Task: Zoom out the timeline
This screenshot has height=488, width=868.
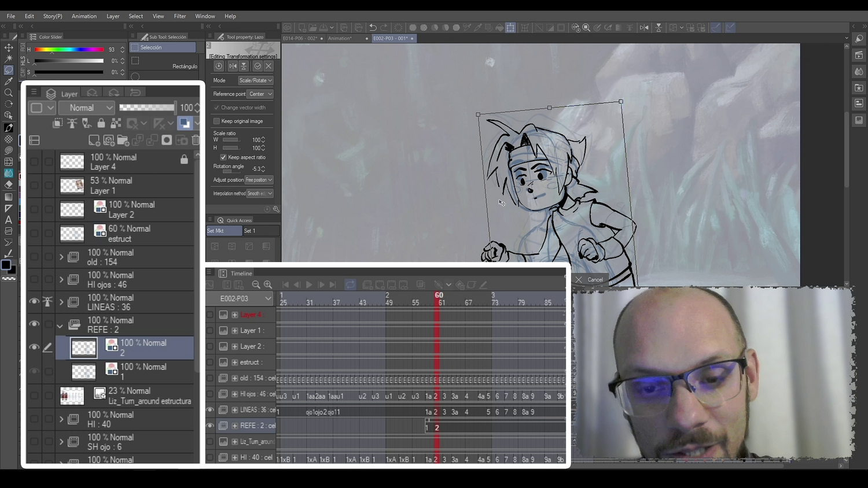Action: (x=256, y=284)
